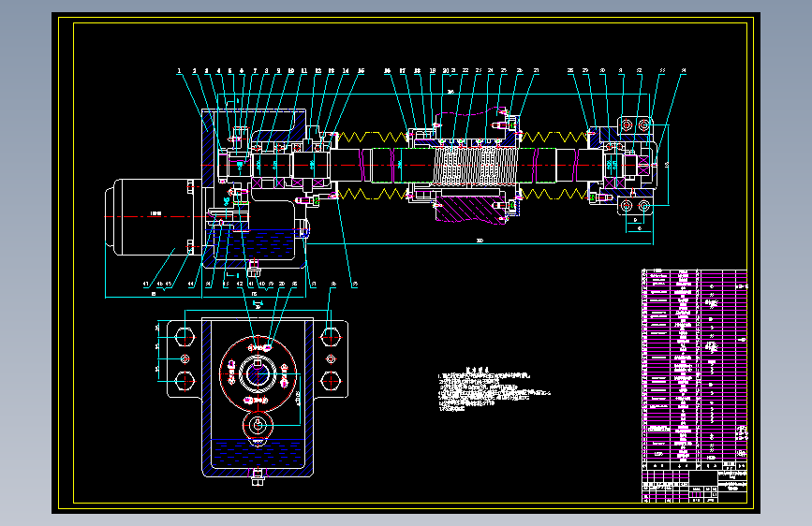Click the technical requirements text block

[x=494, y=389]
